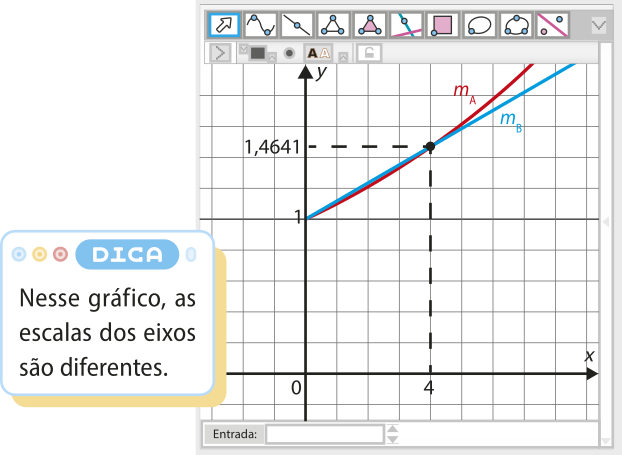622x455 pixels.
Task: Click the down arrow beside Entrada field
Action: click(393, 439)
